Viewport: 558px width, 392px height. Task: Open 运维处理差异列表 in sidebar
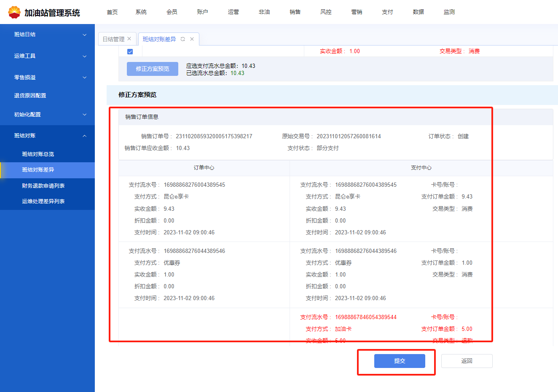[43, 201]
